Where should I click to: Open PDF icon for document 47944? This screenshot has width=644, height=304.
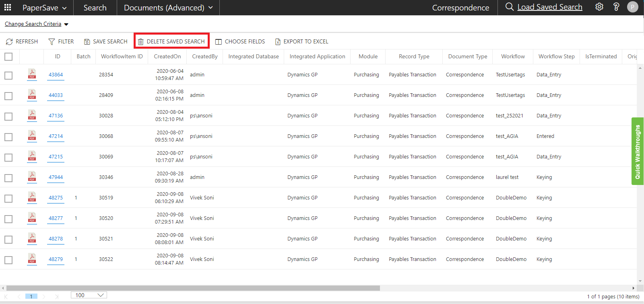(32, 177)
